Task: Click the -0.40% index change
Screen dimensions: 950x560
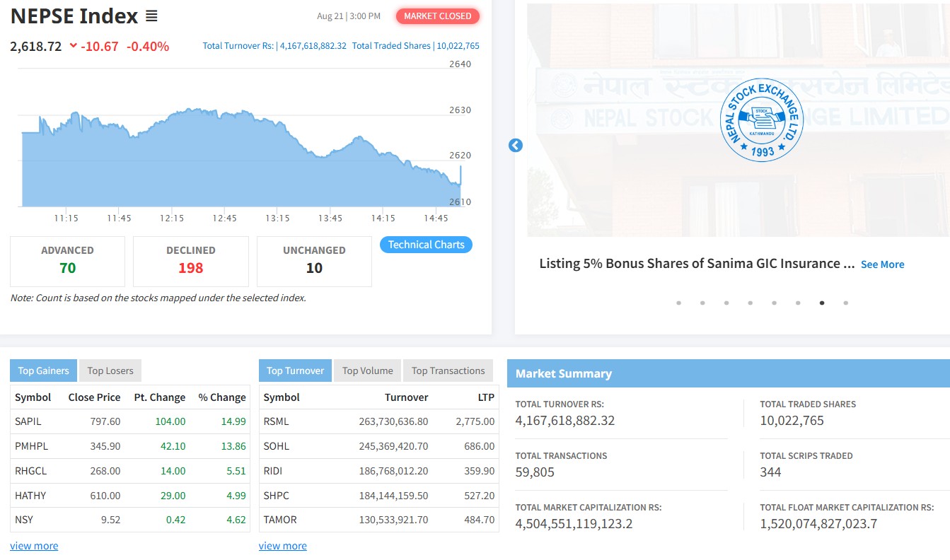Action: pos(148,47)
